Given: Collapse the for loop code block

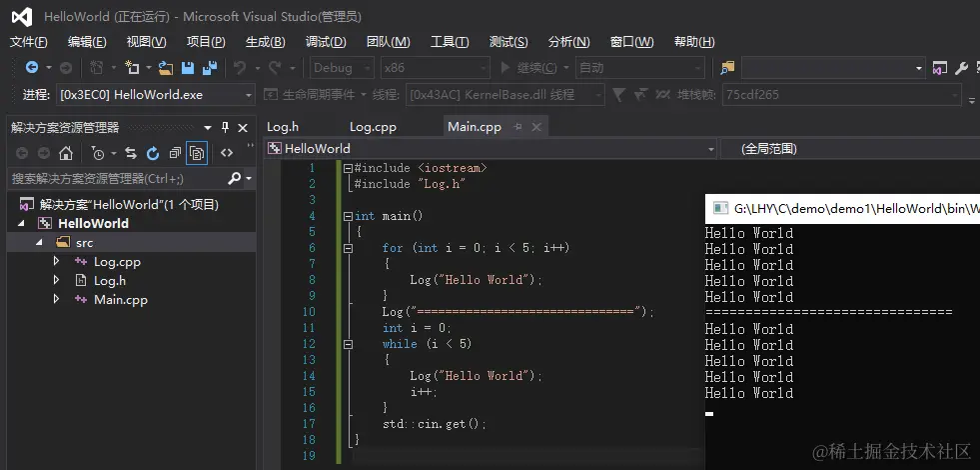Looking at the screenshot, I should click(x=348, y=248).
